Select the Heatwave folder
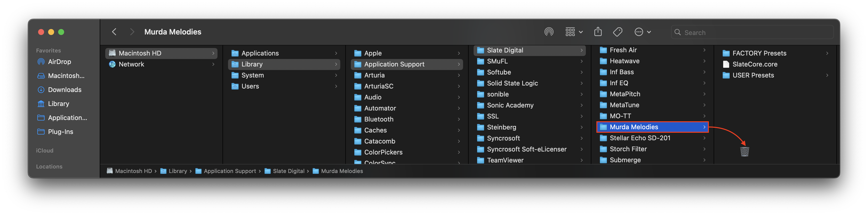868x215 pixels. (652, 61)
